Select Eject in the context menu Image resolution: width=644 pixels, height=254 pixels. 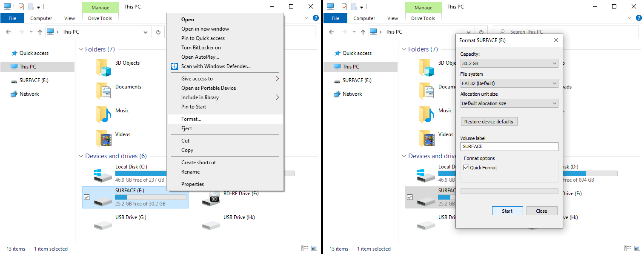[186, 128]
